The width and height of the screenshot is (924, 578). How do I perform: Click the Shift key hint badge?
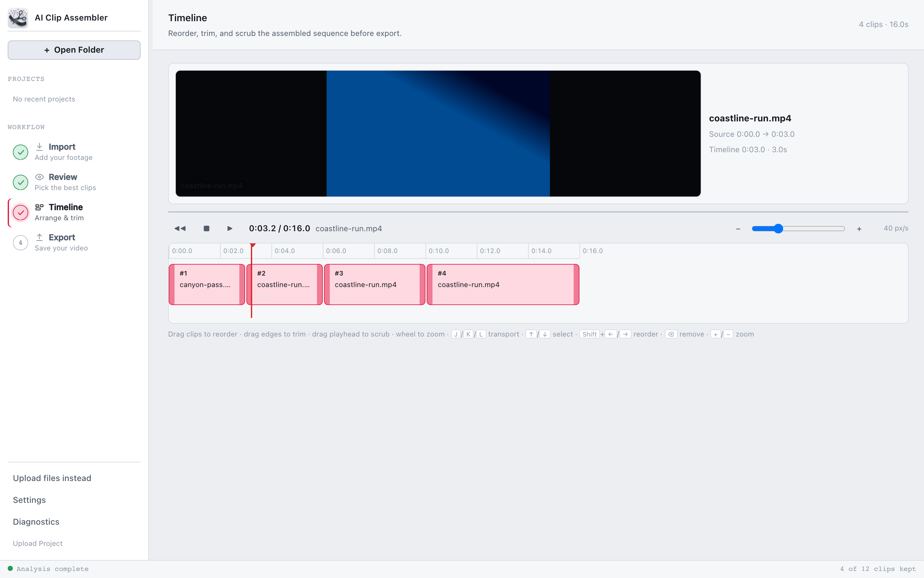point(589,334)
